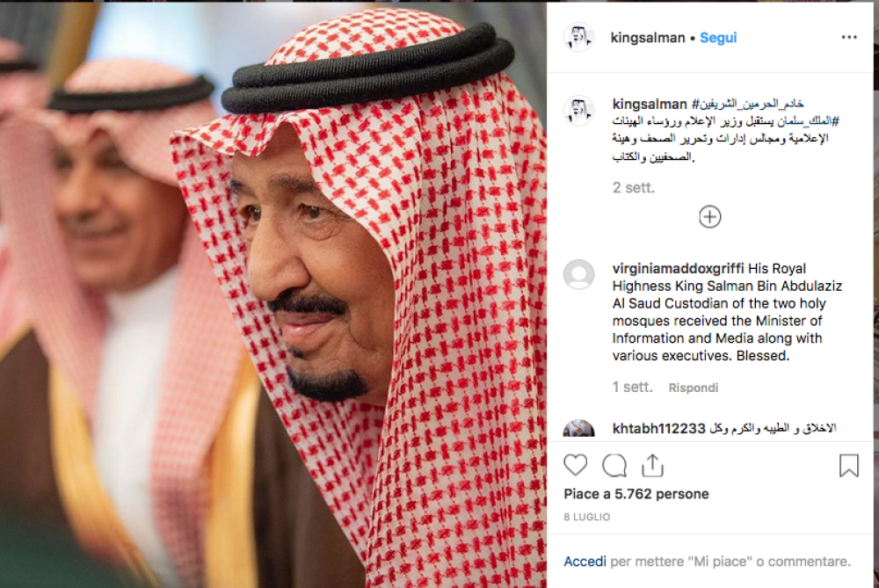The image size is (879, 588).
Task: Open the virginiamaddoxgriffi commenter avatar
Action: 578,274
